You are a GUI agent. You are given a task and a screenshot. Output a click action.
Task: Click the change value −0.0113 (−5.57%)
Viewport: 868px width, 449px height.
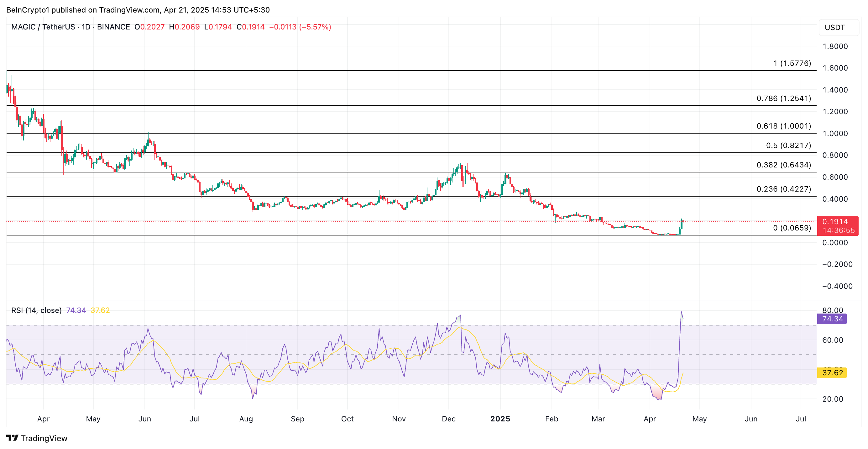(300, 27)
